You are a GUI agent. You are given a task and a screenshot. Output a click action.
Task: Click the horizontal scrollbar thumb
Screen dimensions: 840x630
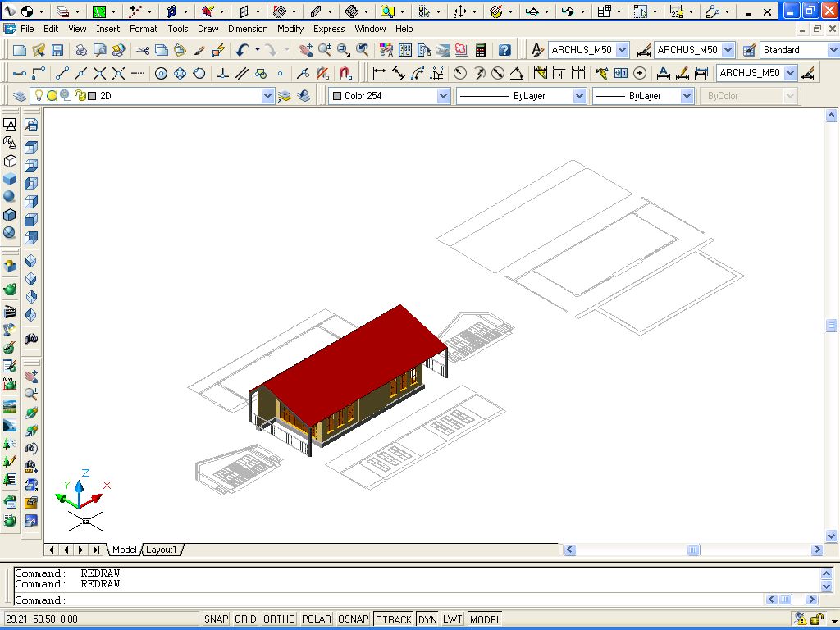[x=693, y=550]
